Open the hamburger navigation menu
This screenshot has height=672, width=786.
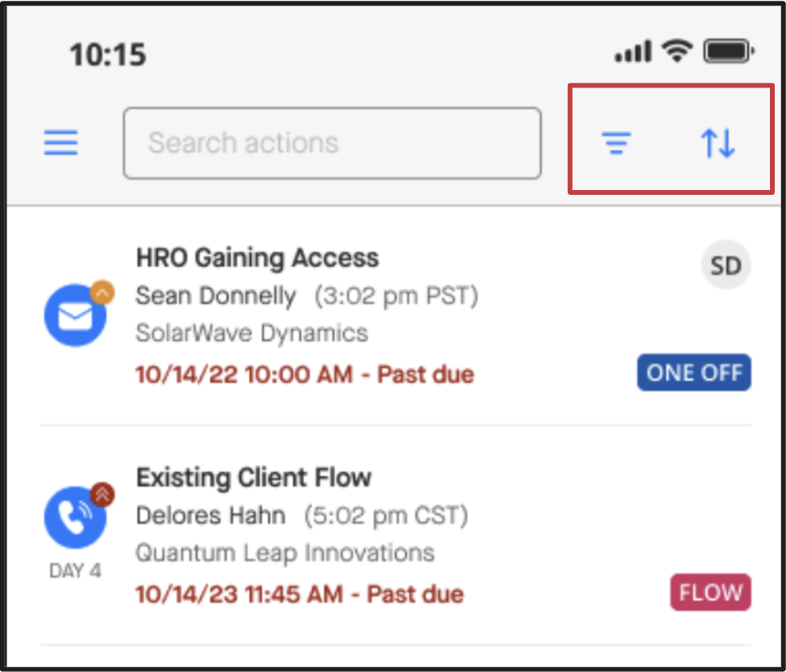click(60, 143)
